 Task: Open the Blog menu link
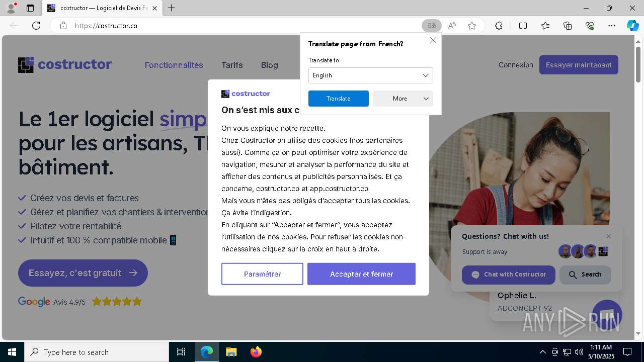point(269,65)
